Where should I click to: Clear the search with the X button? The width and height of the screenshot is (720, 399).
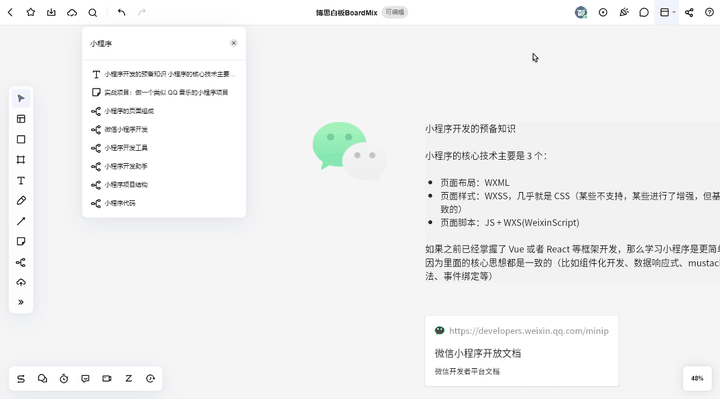pyautogui.click(x=234, y=43)
